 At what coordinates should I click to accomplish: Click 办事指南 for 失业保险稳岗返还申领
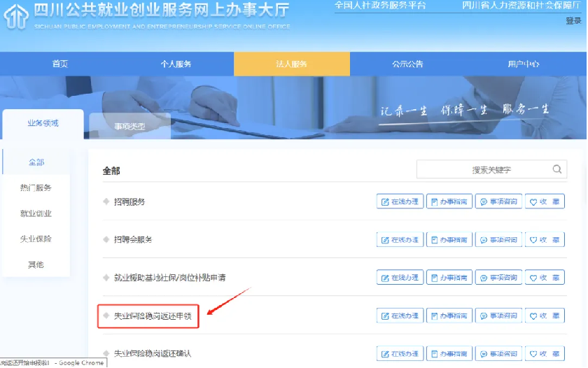pyautogui.click(x=449, y=316)
